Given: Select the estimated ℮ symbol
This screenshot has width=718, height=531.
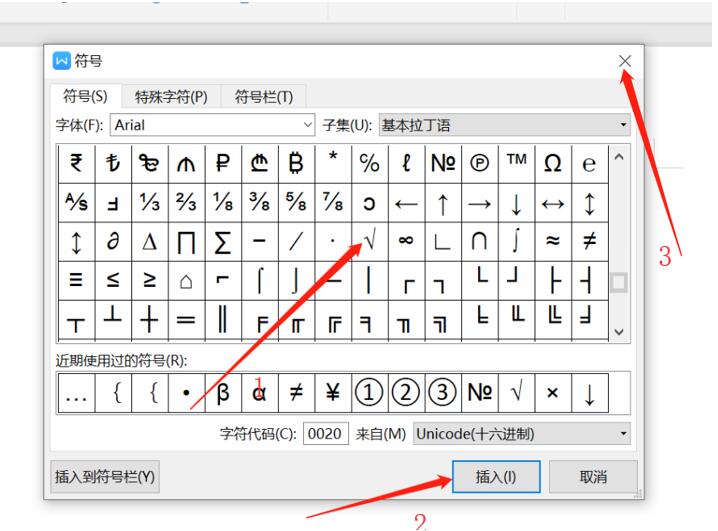Looking at the screenshot, I should pyautogui.click(x=590, y=164).
